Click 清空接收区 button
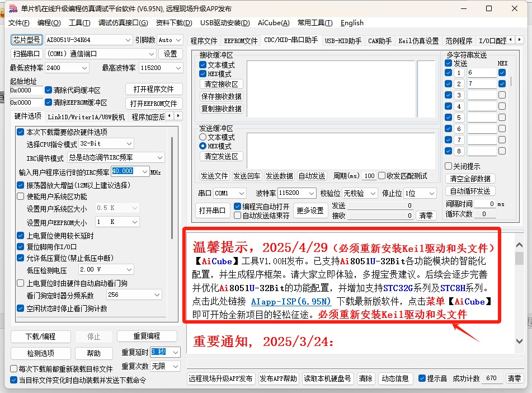Screen dimensions: 532x393 (x=221, y=84)
